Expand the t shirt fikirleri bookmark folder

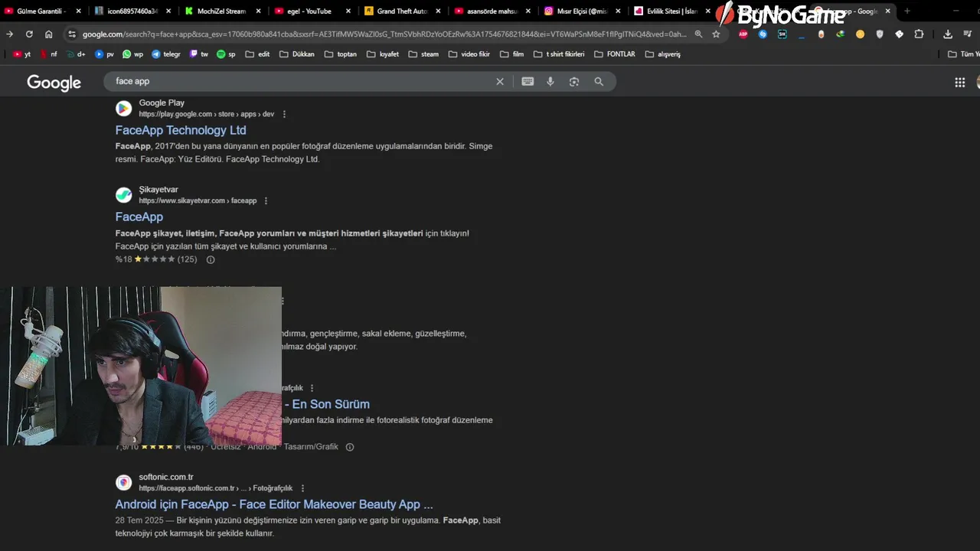(559, 54)
